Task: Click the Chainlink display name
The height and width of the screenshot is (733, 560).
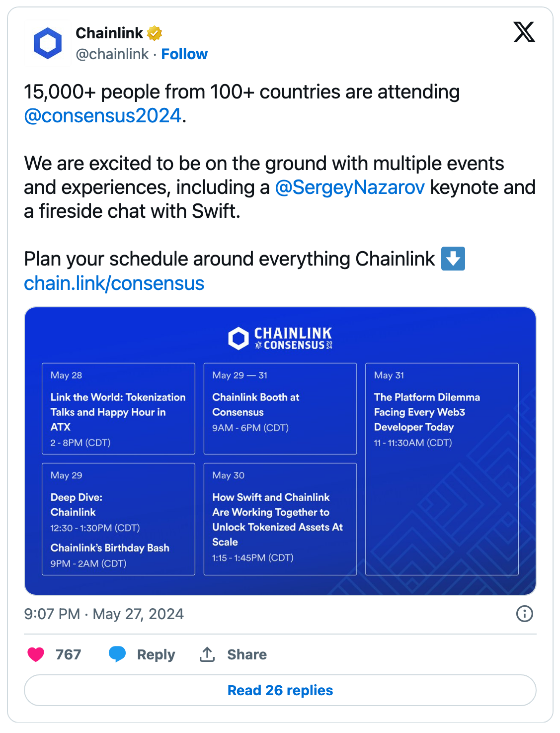Action: (109, 33)
